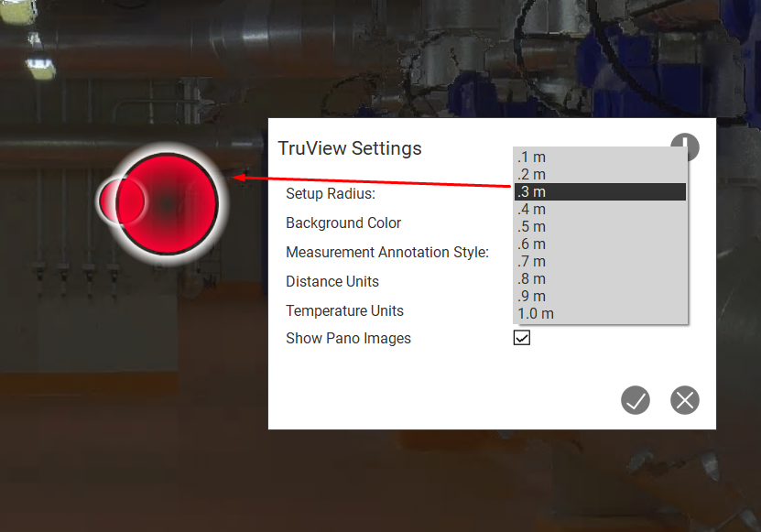Pick .4 m in the radius list

tap(600, 209)
